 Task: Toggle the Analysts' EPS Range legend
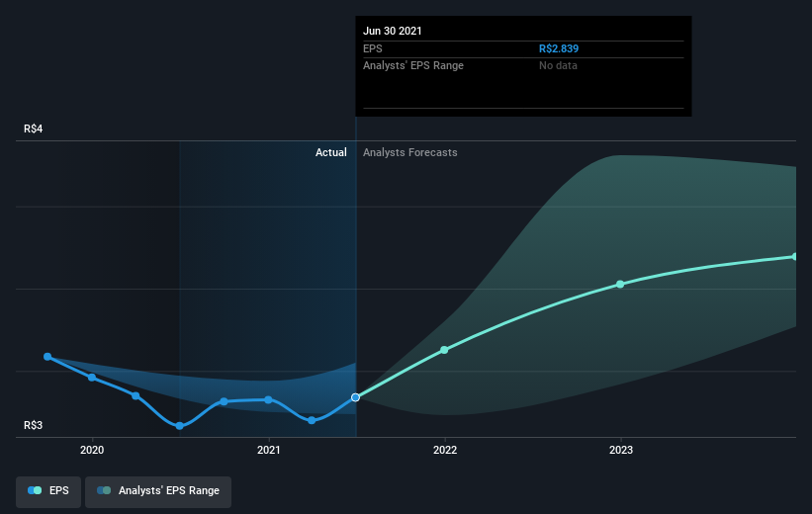tap(158, 490)
